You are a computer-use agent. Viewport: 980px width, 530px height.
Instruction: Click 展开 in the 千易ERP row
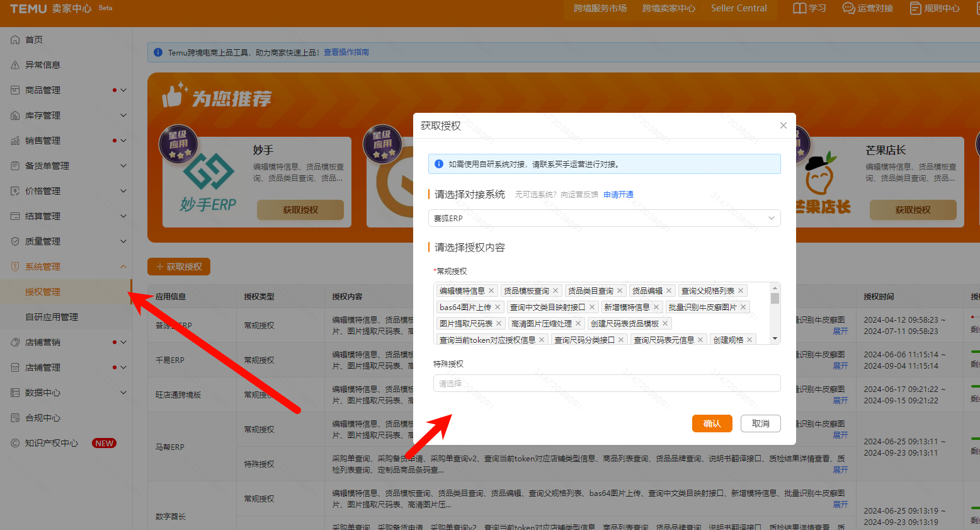841,366
